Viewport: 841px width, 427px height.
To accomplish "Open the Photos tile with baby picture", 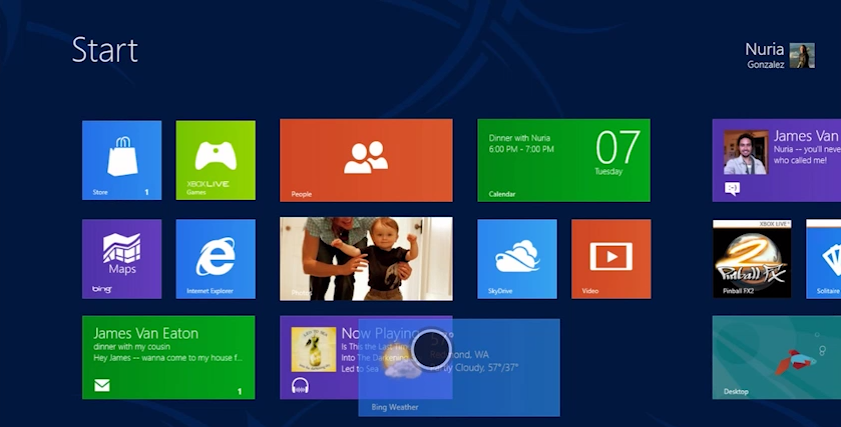I will 366,259.
